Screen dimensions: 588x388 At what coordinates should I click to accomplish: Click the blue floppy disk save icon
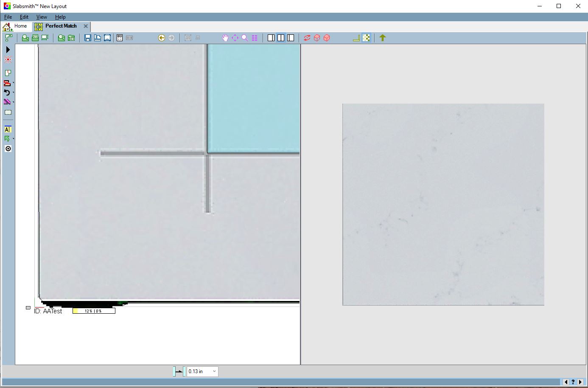click(88, 38)
